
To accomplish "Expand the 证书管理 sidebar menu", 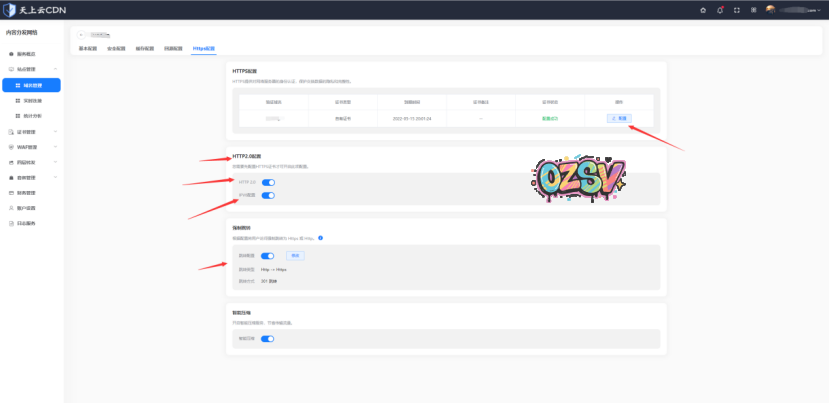I will coord(30,132).
